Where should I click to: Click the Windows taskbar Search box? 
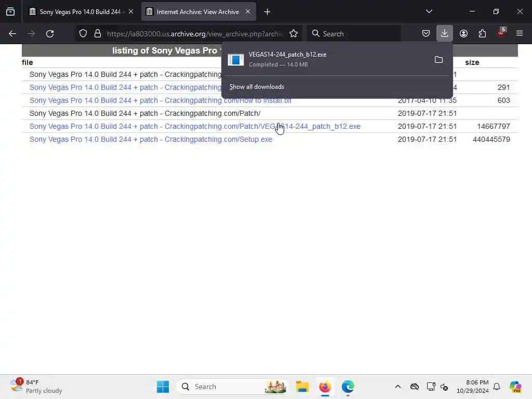[232, 387]
